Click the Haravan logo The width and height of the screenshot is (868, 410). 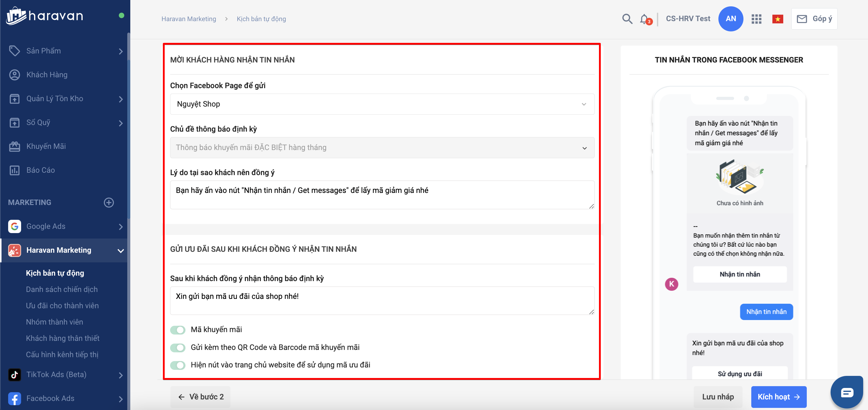45,15
